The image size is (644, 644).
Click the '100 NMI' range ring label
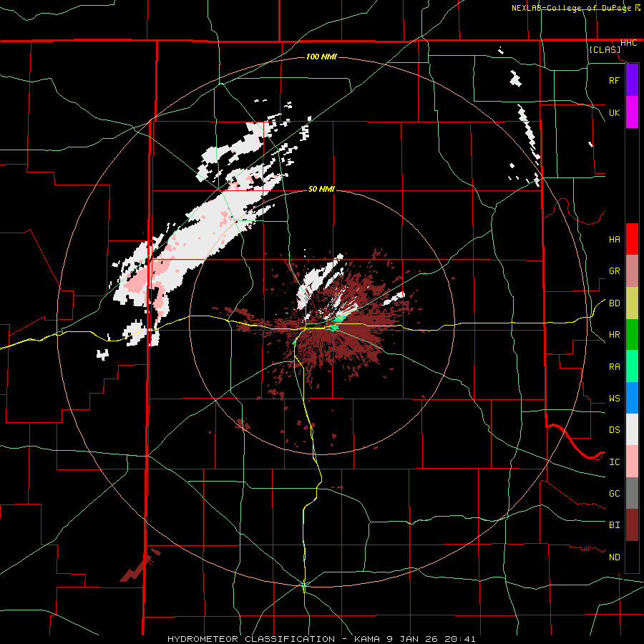[321, 57]
